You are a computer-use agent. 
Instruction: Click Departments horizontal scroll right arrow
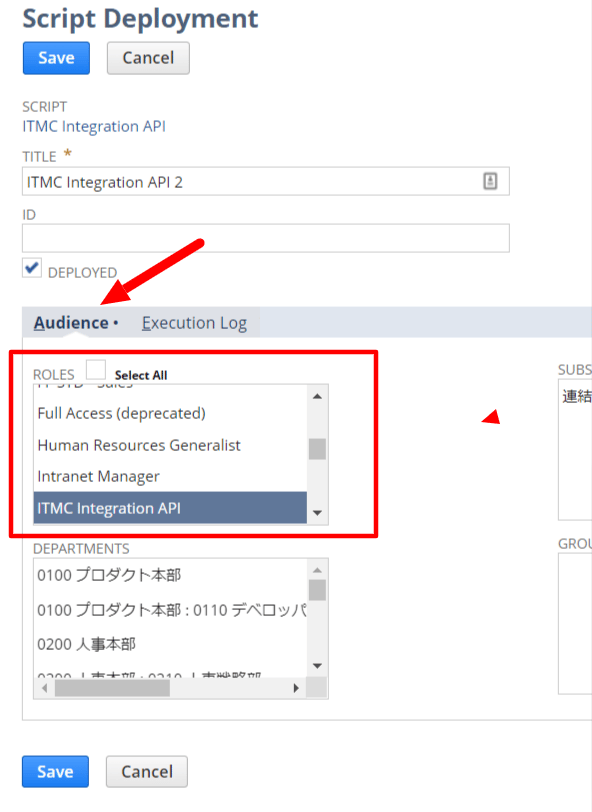pos(296,688)
